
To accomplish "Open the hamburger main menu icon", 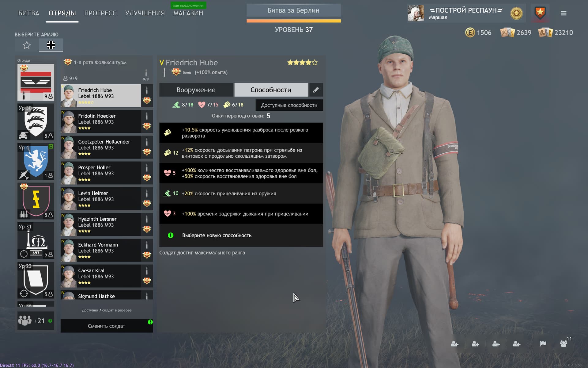I will 563,13.
